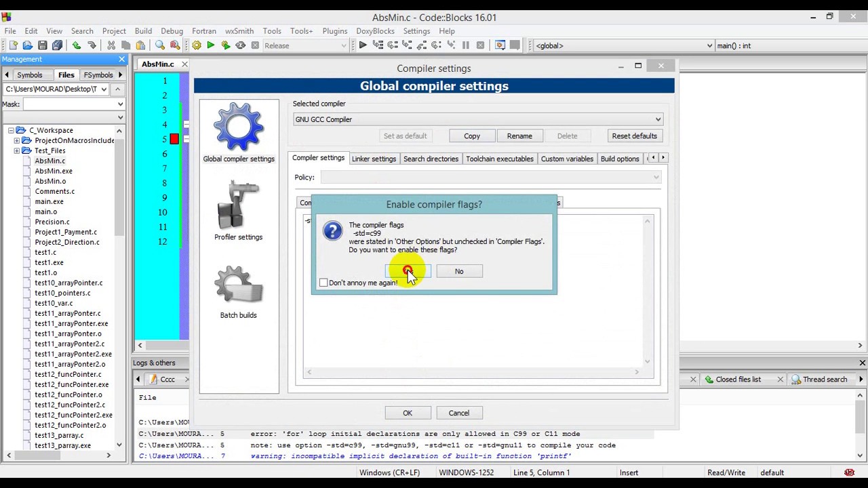This screenshot has height=488, width=868.
Task: Click the Build gear icon
Action: point(196,45)
